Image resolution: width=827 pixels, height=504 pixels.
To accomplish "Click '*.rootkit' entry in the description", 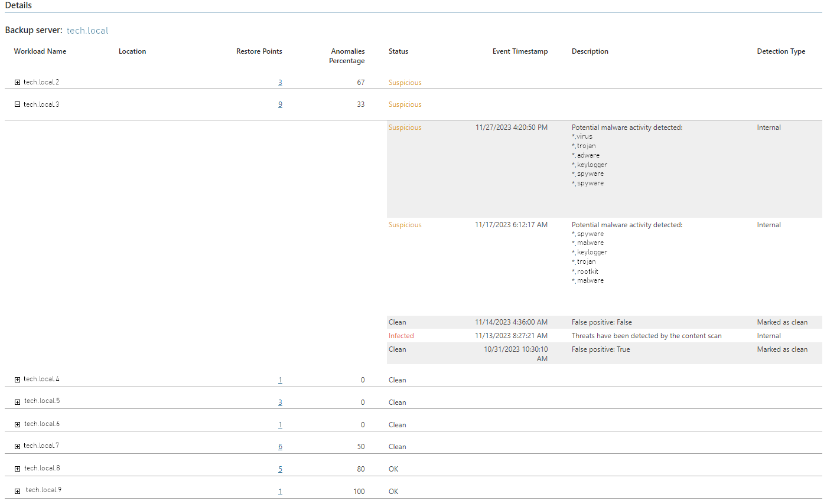I will (585, 271).
